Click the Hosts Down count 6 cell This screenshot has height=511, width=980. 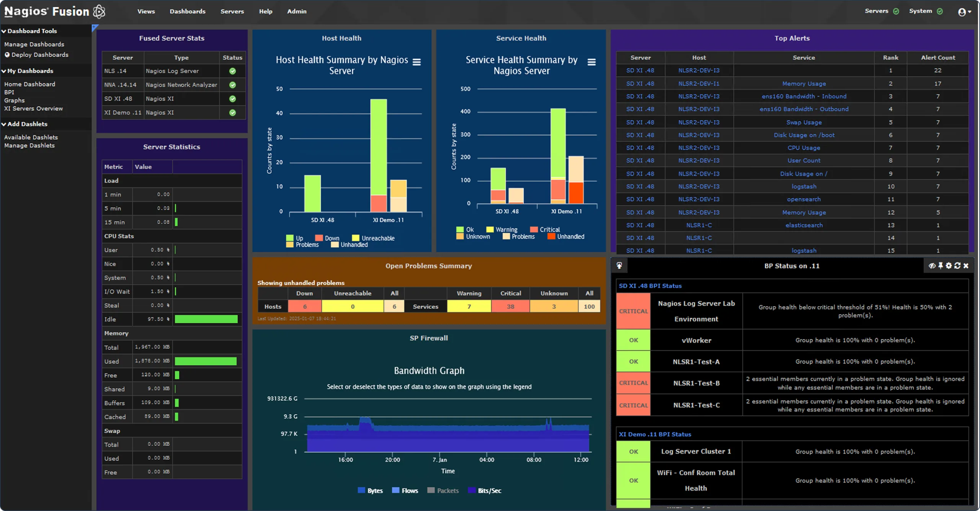pyautogui.click(x=305, y=306)
